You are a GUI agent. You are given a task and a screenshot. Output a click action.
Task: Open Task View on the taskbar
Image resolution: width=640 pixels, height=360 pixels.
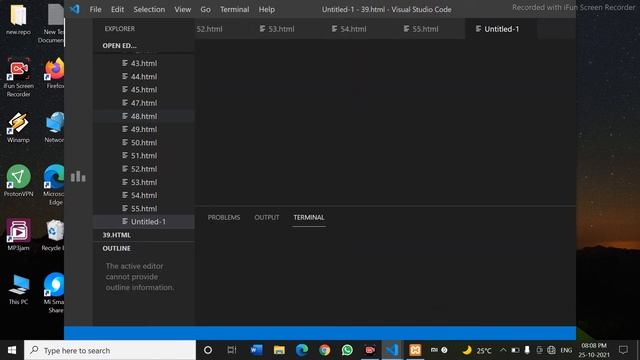click(x=232, y=350)
